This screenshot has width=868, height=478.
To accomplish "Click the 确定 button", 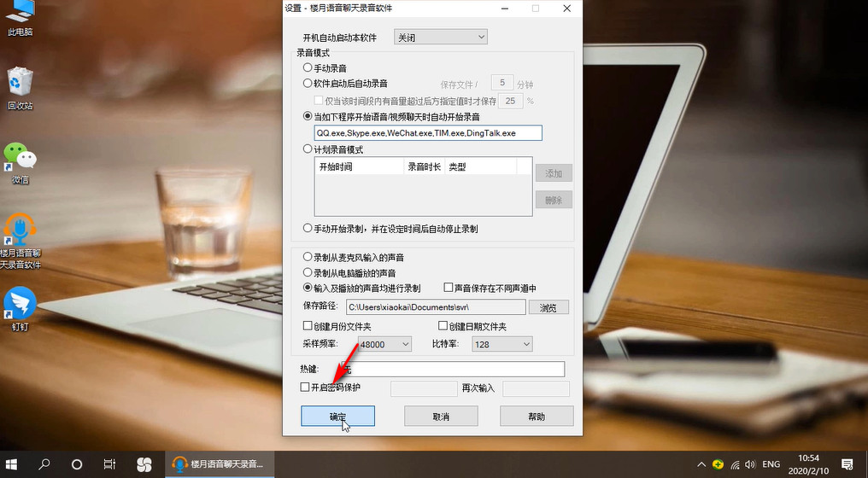I will pos(337,416).
